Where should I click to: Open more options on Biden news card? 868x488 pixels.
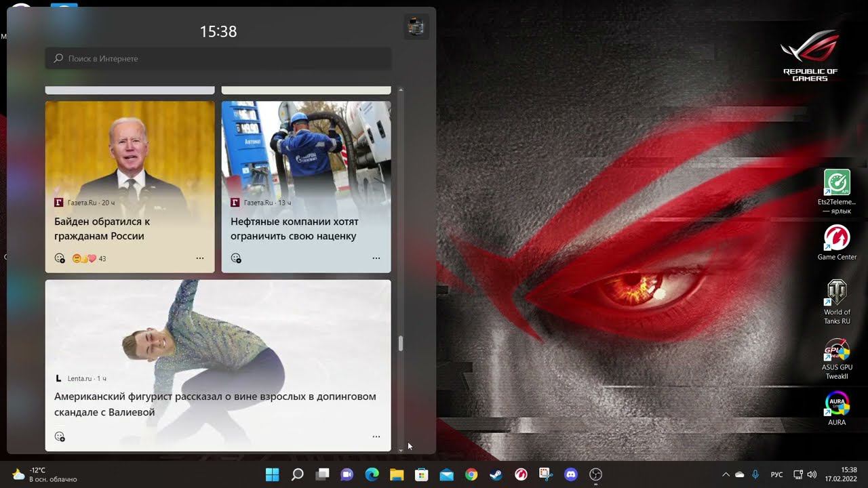click(200, 258)
